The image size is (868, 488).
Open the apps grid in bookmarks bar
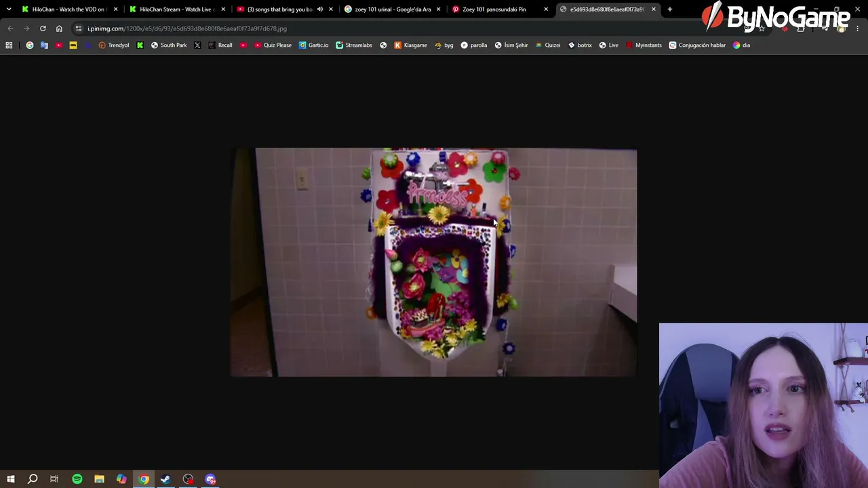click(x=9, y=45)
